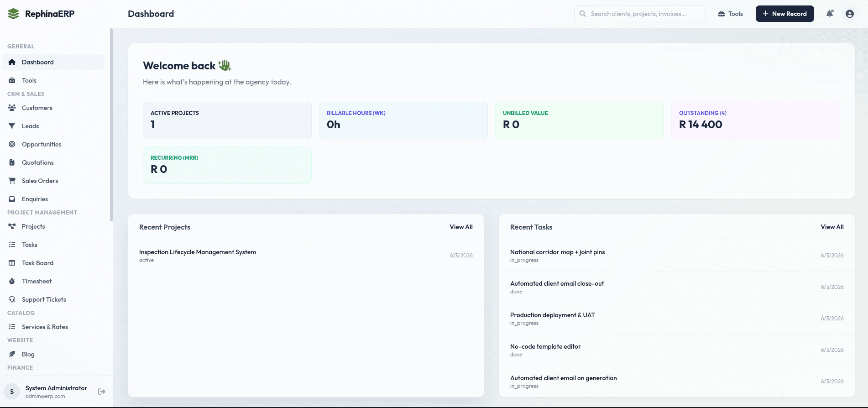
Task: Open Task Board sidebar entry
Action: pos(53,263)
